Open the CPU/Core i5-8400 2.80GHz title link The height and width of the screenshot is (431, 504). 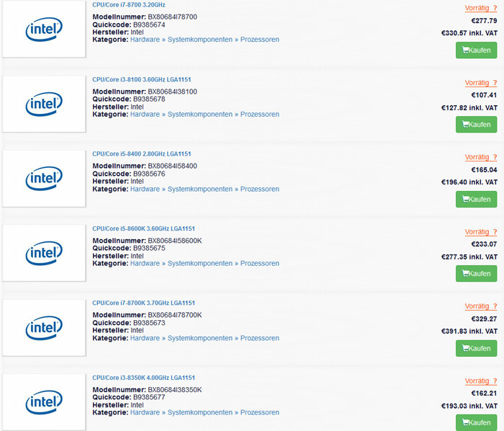[x=142, y=154]
